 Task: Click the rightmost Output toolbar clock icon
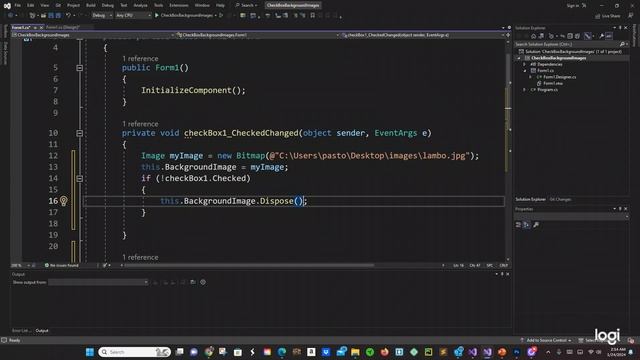pos(203,282)
